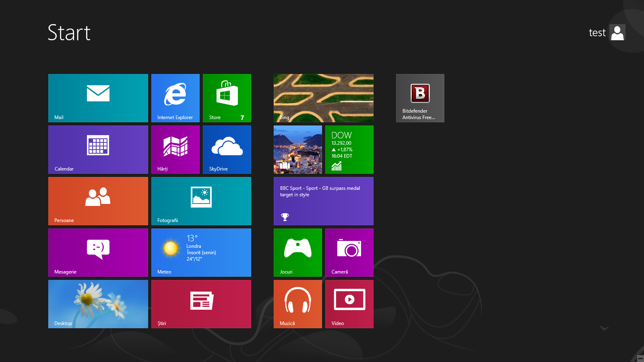The height and width of the screenshot is (362, 644).
Task: Open the Hărți maps tile
Action: tap(175, 150)
